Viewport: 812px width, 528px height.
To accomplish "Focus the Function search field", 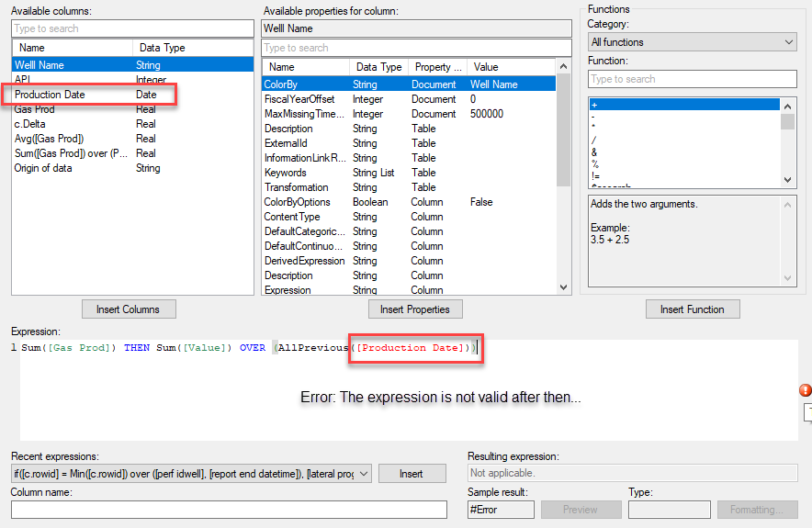I will coord(693,79).
